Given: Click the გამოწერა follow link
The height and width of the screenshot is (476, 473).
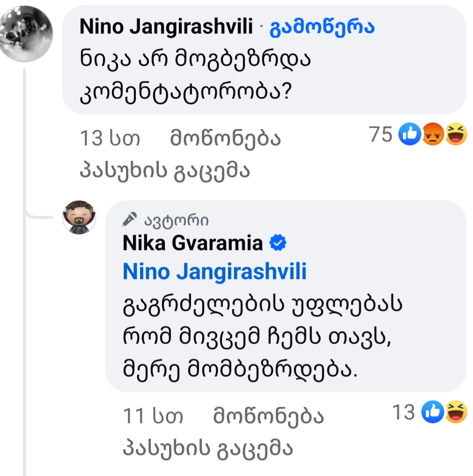Looking at the screenshot, I should click(322, 27).
